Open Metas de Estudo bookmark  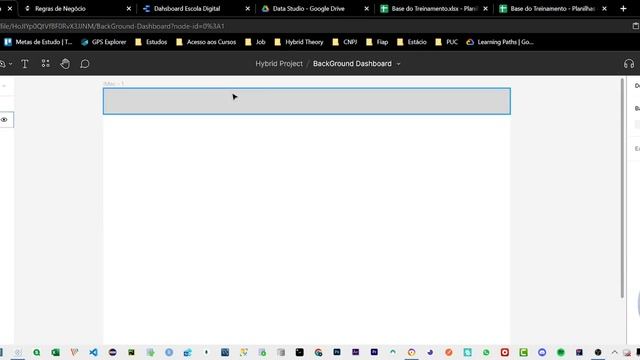tap(38, 42)
